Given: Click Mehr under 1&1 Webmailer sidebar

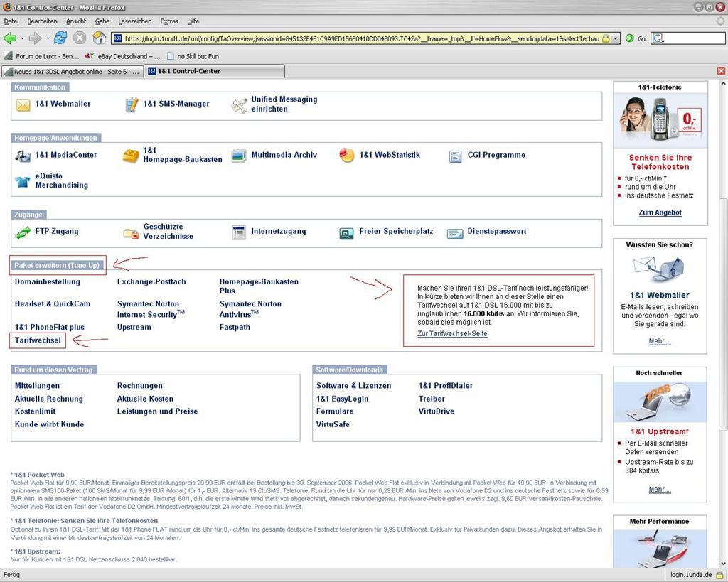Looking at the screenshot, I should [x=660, y=341].
